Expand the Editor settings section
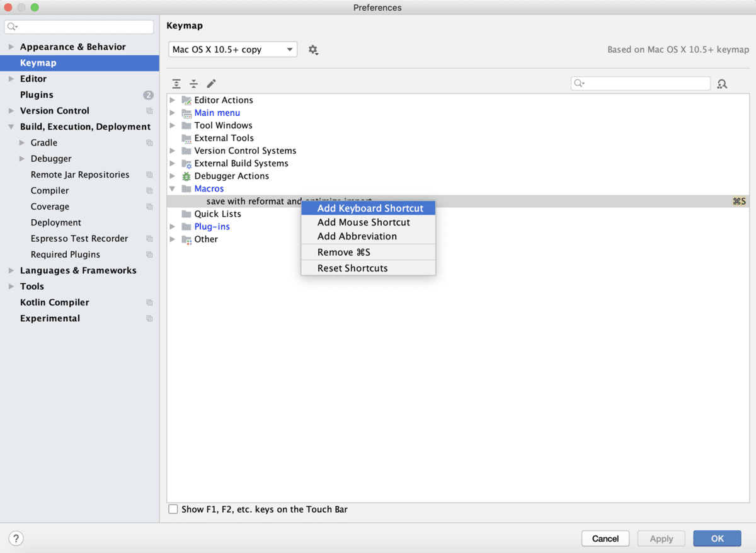The height and width of the screenshot is (553, 756). tap(11, 79)
